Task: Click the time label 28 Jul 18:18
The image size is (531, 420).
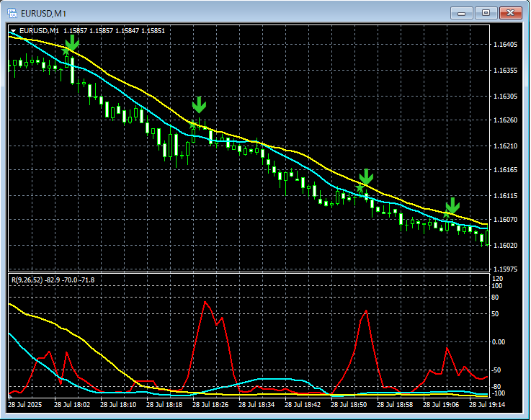Action: (164, 405)
